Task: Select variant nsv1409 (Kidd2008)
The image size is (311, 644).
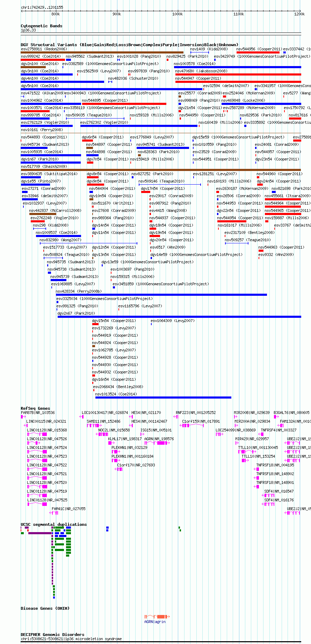Action: point(209,49)
